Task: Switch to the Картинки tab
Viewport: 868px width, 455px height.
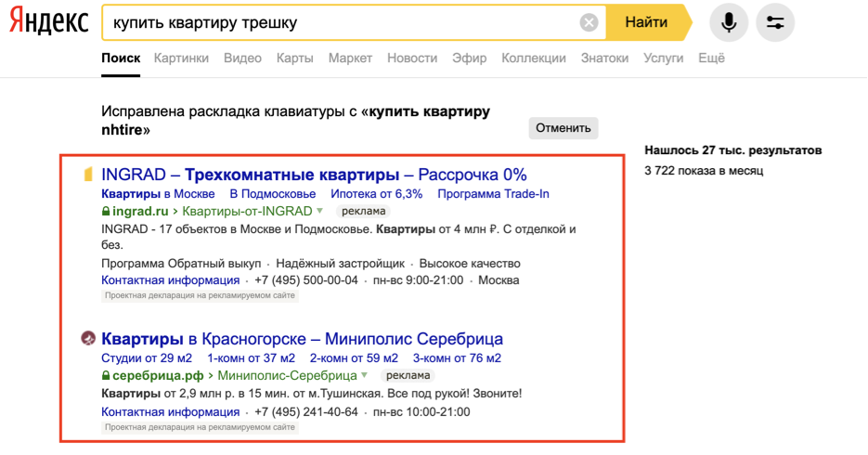Action: point(181,58)
